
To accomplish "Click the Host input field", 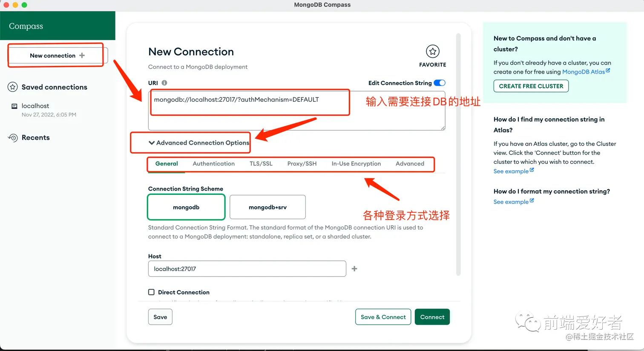I will (247, 268).
